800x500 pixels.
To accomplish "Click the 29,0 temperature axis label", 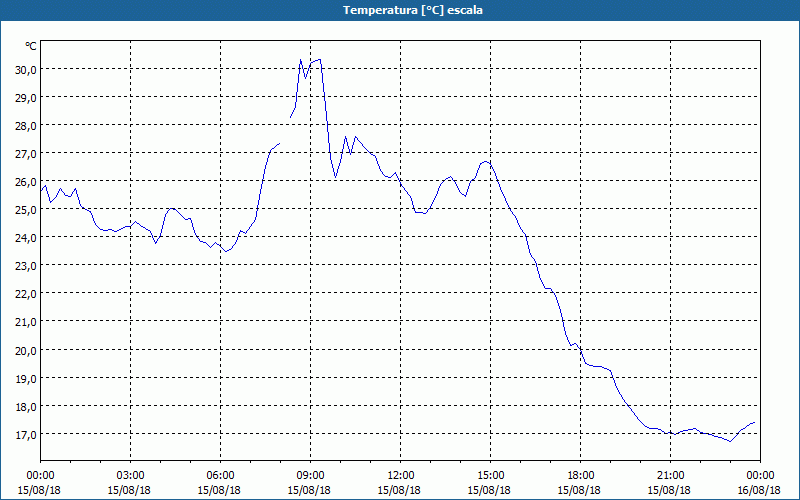I will pyautogui.click(x=26, y=98).
